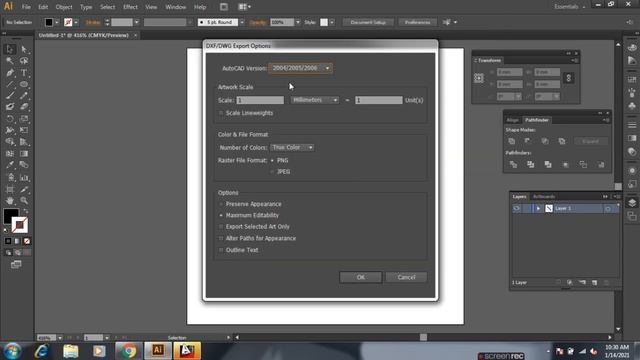Select the Hand tool
This screenshot has width=640, height=360.
pyautogui.click(x=10, y=201)
